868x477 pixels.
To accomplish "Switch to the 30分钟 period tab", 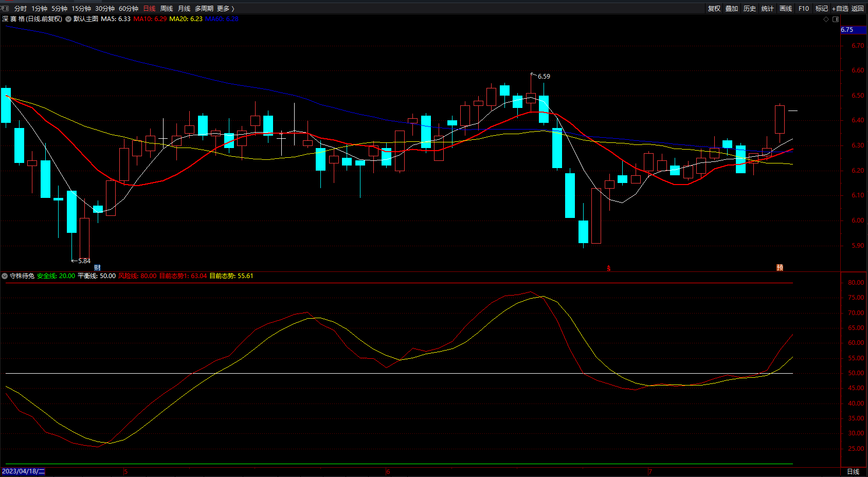I will click(105, 8).
